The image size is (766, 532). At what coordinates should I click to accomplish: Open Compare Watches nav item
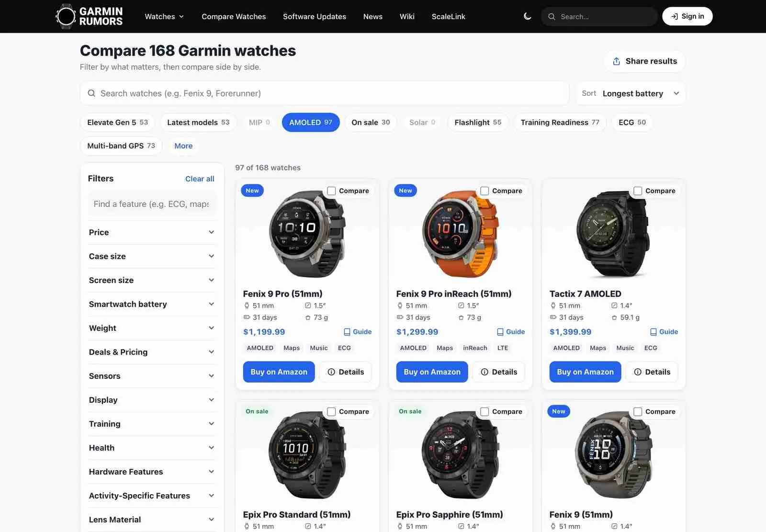(x=234, y=16)
